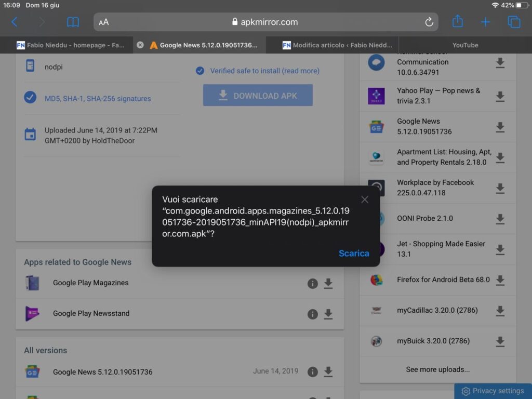The image size is (532, 399).
Task: Open See more uploads link
Action: (x=437, y=369)
